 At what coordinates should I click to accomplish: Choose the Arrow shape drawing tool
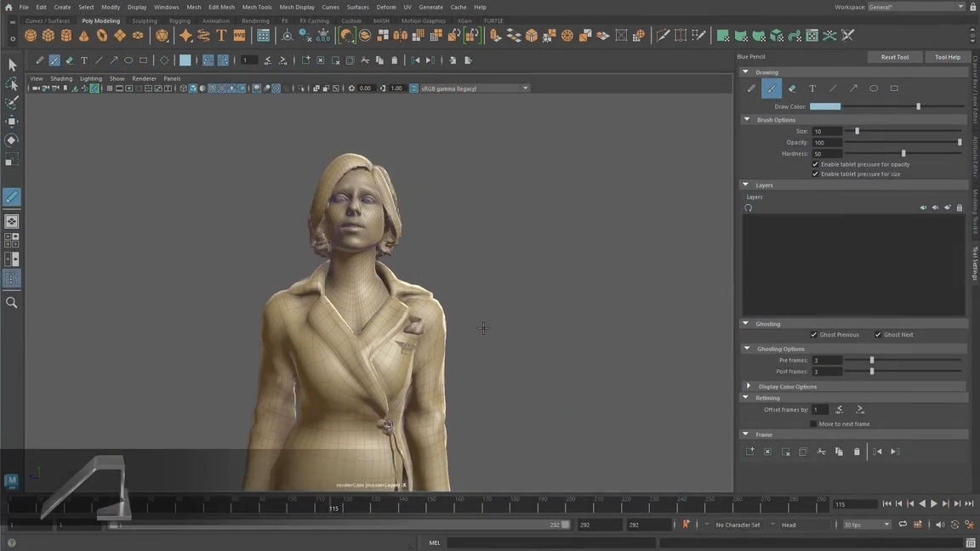[x=853, y=88]
